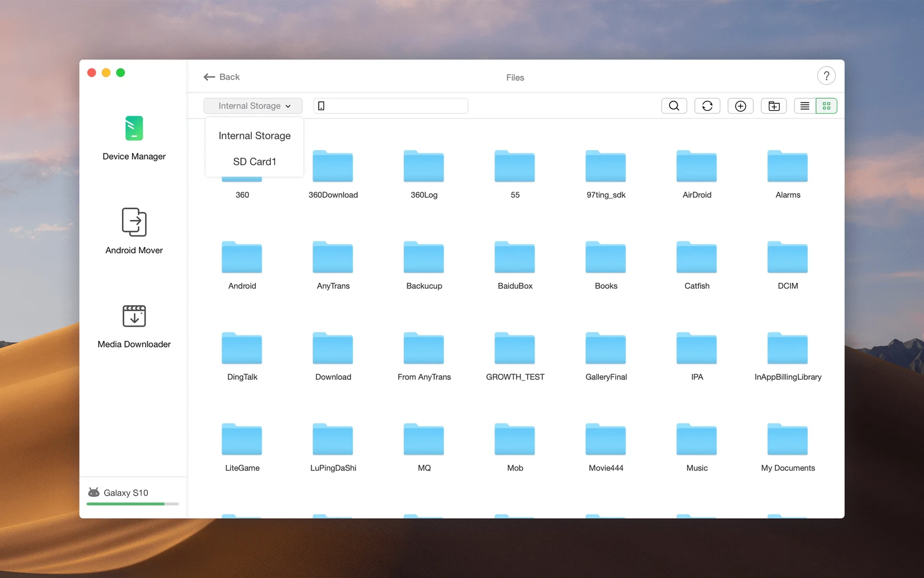The width and height of the screenshot is (924, 578).
Task: Switch to grid view
Action: [826, 106]
